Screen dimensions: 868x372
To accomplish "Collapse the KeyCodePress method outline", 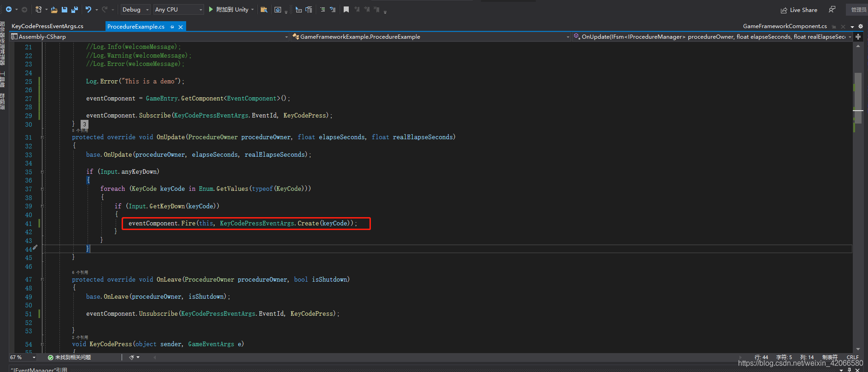I will 42,344.
